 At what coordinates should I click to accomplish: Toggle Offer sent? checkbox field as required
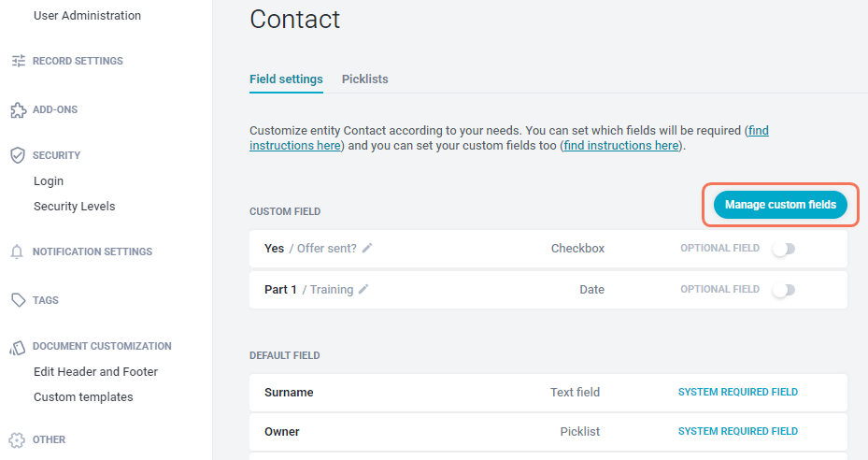tap(784, 249)
